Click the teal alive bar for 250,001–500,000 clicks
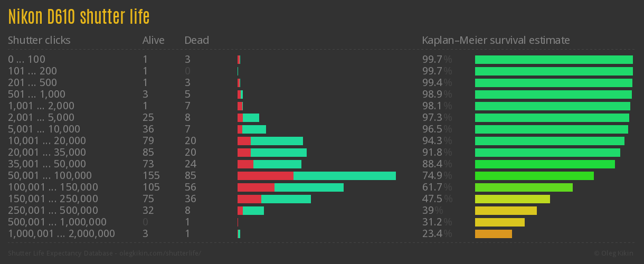644x264 pixels. 253,211
